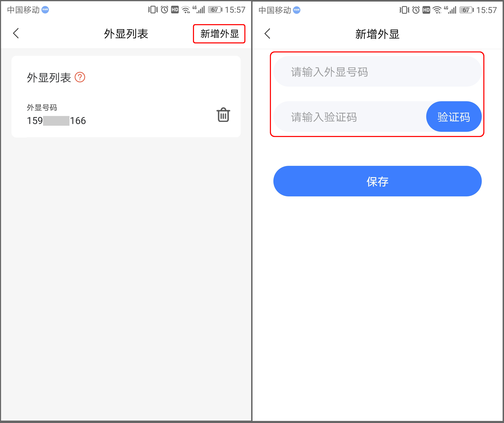Screen dimensions: 504x423
Task: Tap the 外显列表 page title
Action: pos(126,34)
